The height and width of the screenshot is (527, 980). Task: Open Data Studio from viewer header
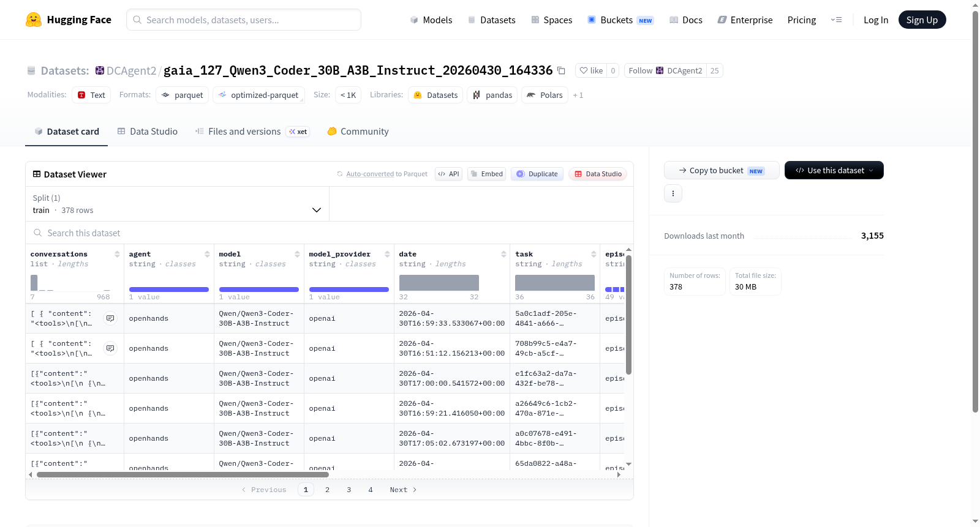coord(598,174)
